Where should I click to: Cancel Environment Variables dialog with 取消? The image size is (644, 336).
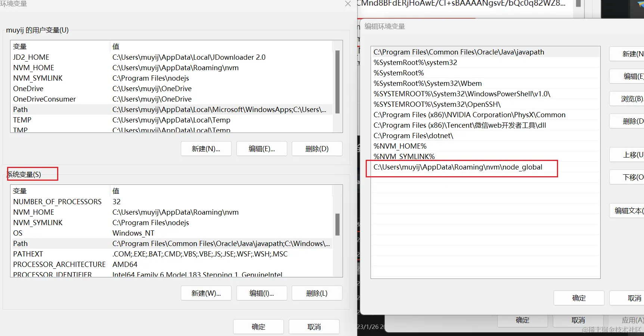point(314,327)
